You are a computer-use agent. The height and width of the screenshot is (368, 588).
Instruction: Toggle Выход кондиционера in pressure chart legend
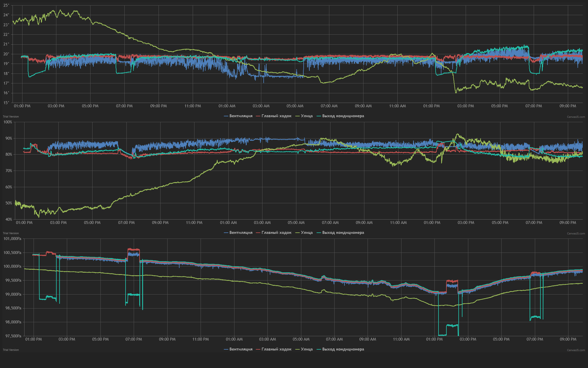pos(340,349)
